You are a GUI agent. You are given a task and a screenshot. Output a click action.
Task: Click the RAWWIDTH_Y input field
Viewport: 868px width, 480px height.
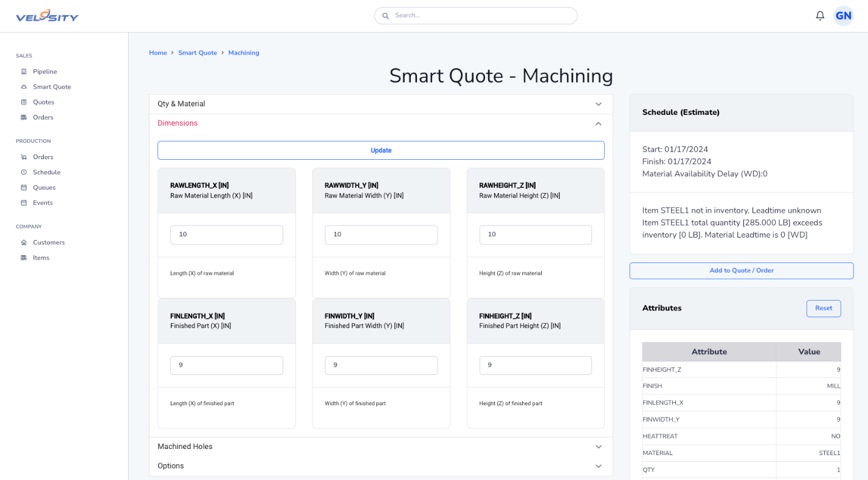(381, 235)
